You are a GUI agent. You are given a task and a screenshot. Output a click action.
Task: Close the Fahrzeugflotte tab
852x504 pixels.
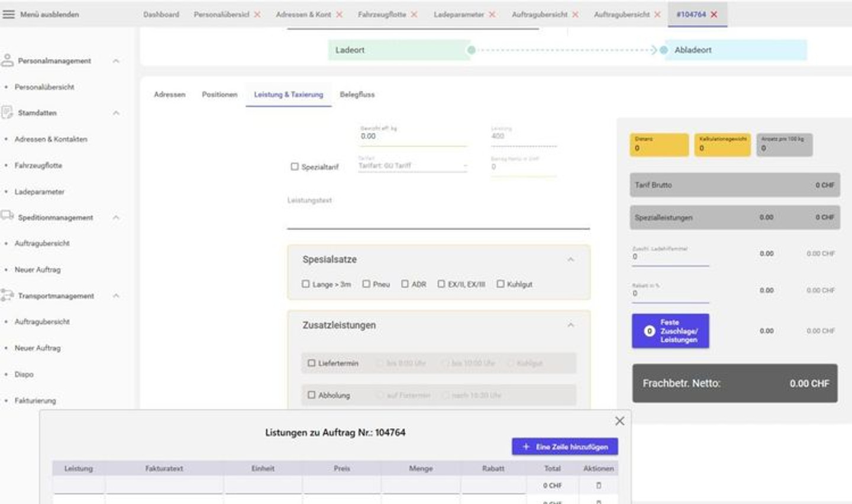coord(414,14)
